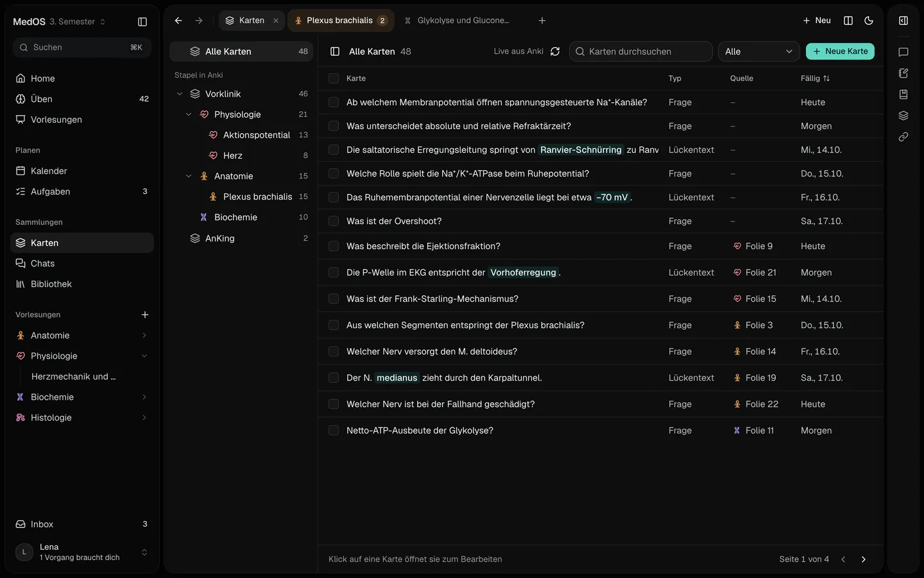This screenshot has width=924, height=578.
Task: Open Lena account menu
Action: pyautogui.click(x=82, y=552)
